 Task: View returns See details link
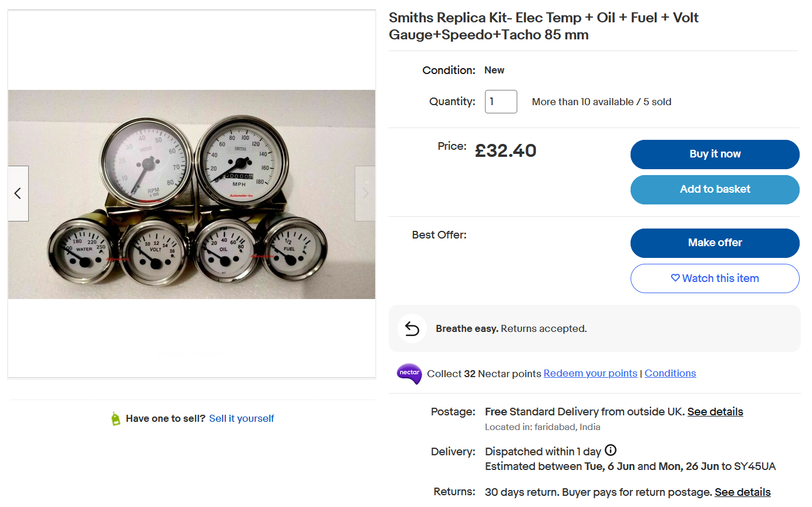tap(742, 492)
